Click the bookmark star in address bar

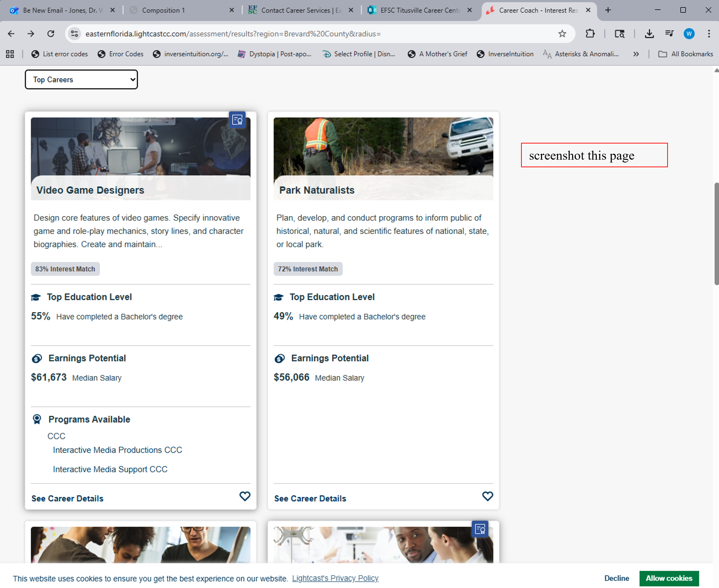click(562, 34)
